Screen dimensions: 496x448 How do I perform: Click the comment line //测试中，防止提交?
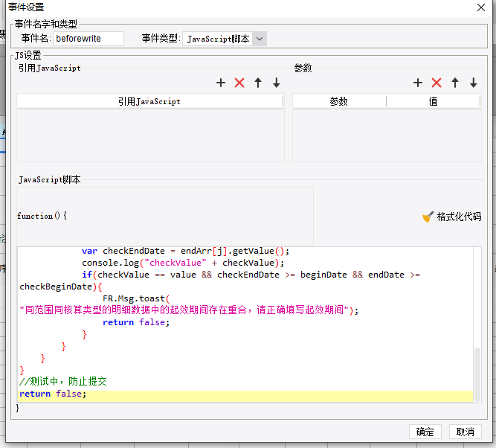coord(63,381)
